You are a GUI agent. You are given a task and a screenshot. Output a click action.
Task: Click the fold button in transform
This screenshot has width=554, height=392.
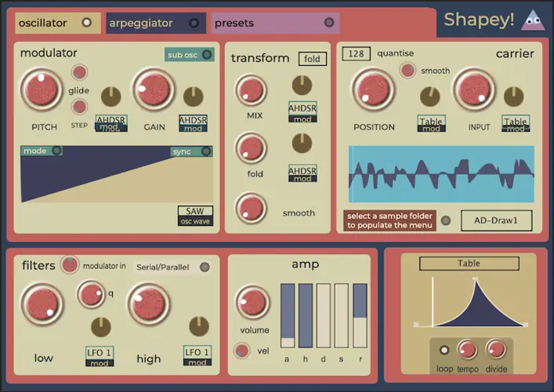pyautogui.click(x=312, y=59)
